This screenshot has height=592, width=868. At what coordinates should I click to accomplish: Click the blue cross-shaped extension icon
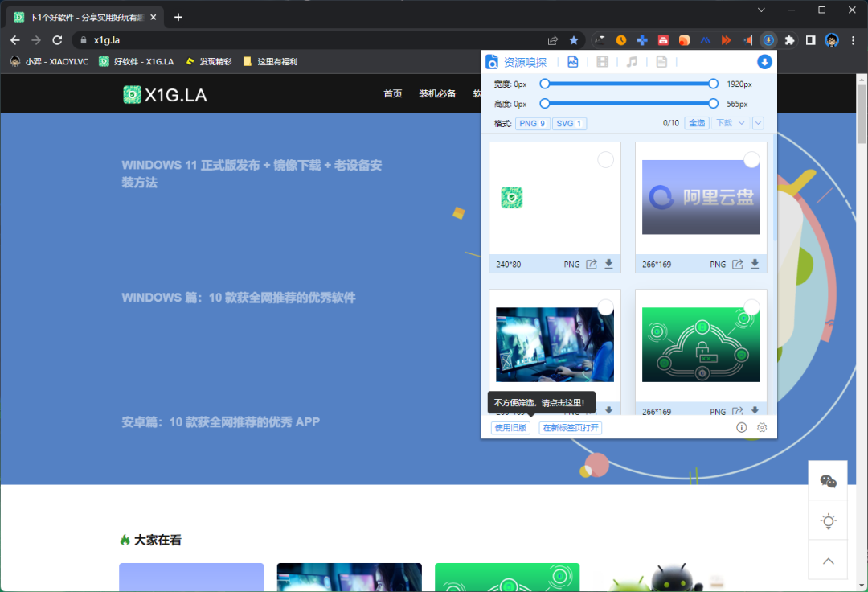point(642,40)
